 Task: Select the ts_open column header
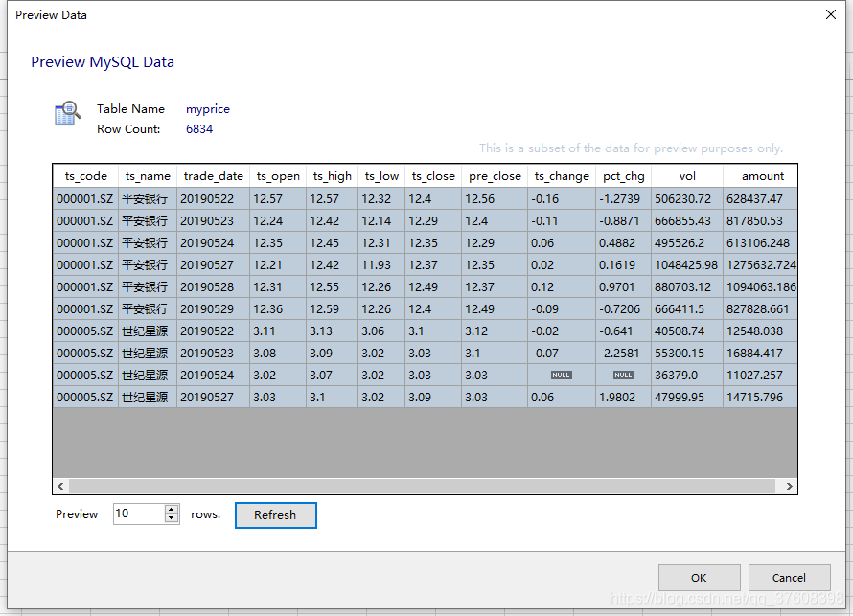point(278,176)
